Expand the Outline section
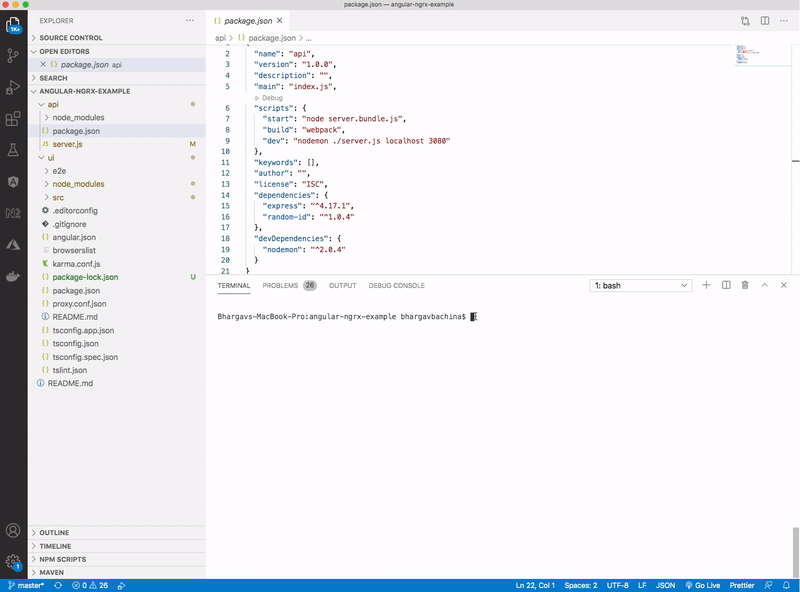The height and width of the screenshot is (592, 800). pos(117,532)
